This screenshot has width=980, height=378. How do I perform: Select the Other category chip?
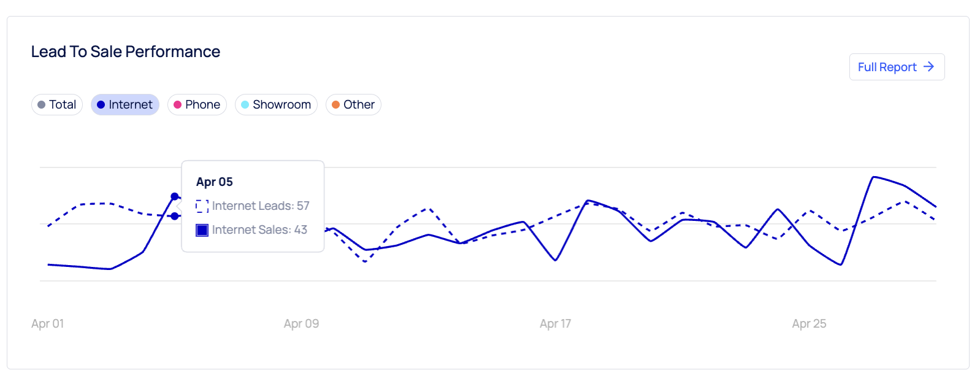point(353,104)
